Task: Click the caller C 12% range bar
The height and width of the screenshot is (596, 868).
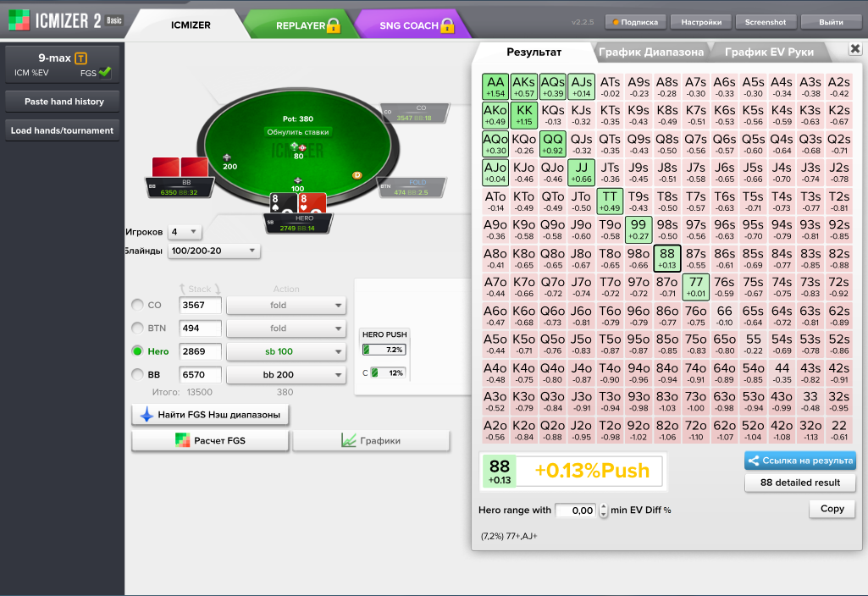Action: click(x=388, y=373)
